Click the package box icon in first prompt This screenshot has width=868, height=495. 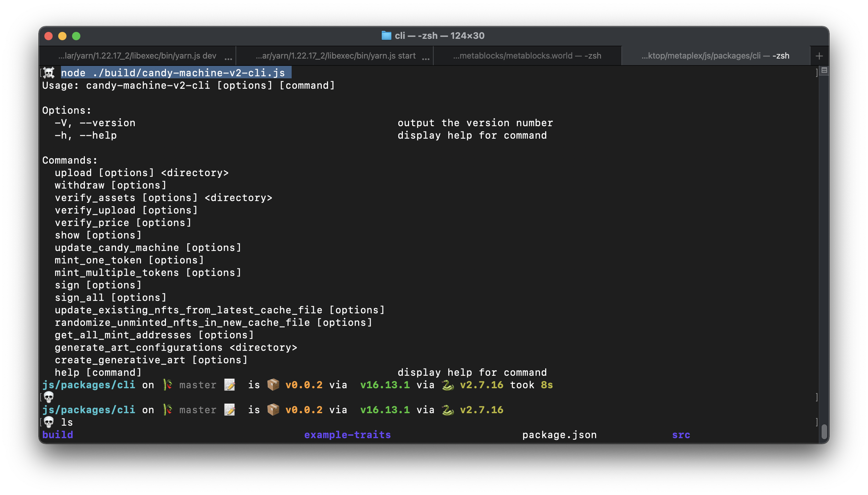(x=273, y=385)
